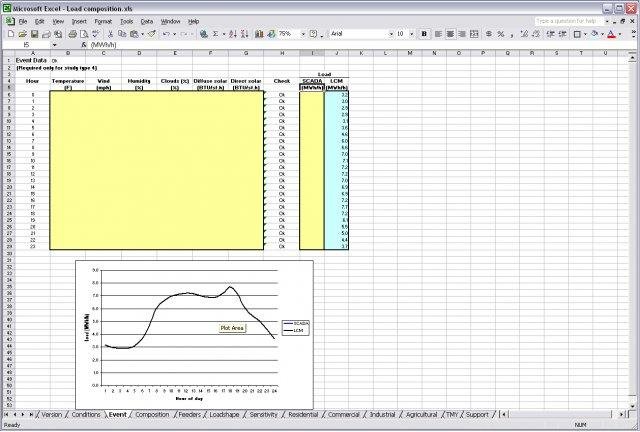The image size is (640, 432).
Task: Switch to the Conditions sheet tab
Action: click(x=86, y=414)
